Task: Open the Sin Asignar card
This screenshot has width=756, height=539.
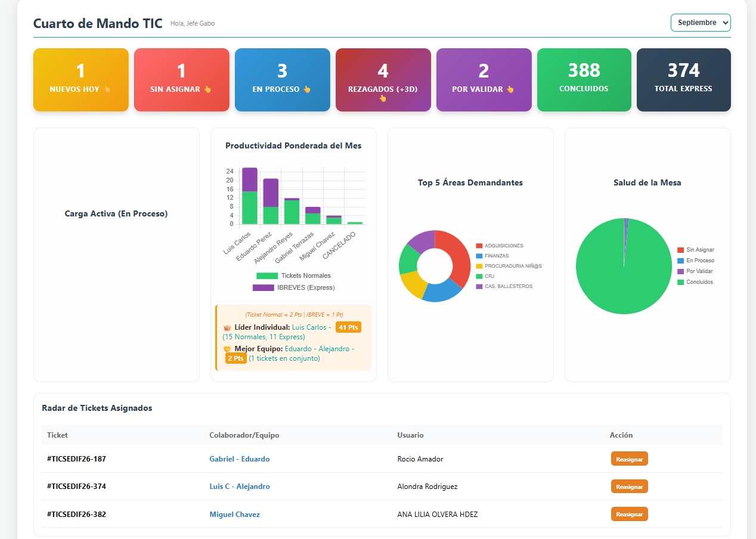Action: pos(182,80)
